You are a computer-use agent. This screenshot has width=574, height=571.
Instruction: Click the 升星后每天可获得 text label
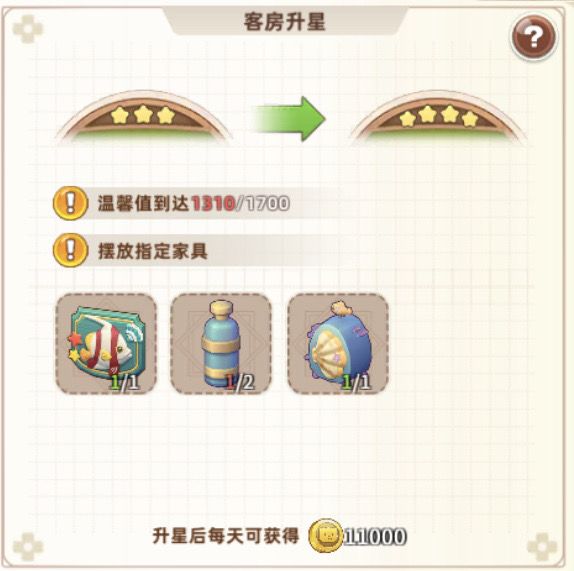(x=226, y=536)
